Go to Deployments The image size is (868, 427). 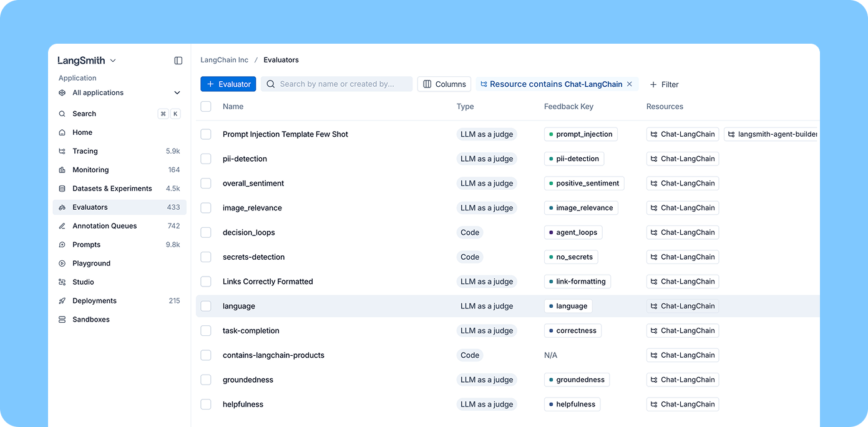point(119,301)
